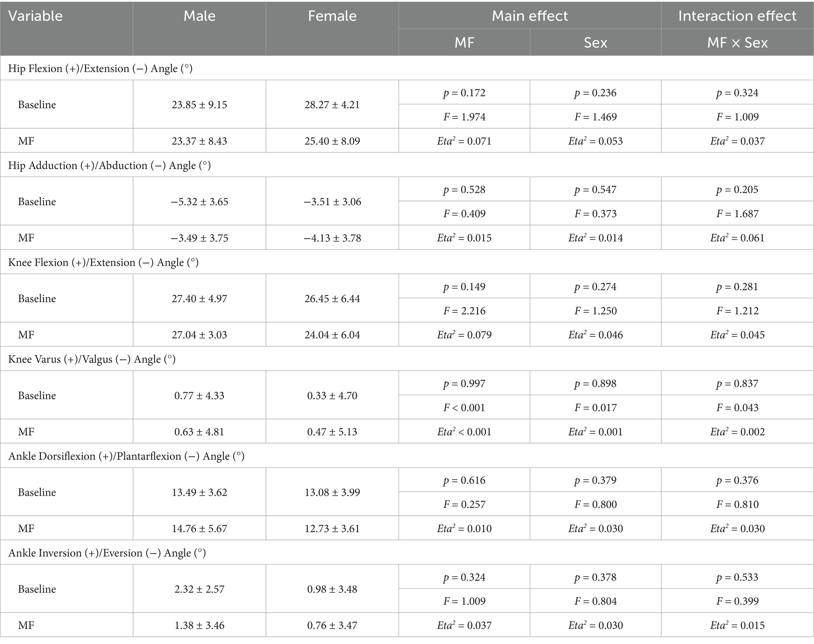The width and height of the screenshot is (814, 644).
Task: Click the "MF × Sex" subheader
Action: click(x=737, y=42)
